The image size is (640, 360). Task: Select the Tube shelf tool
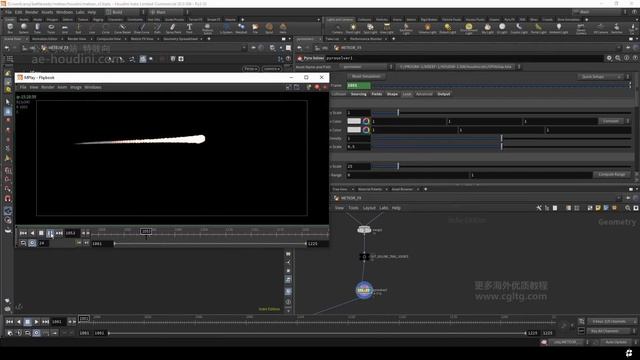pyautogui.click(x=37, y=28)
